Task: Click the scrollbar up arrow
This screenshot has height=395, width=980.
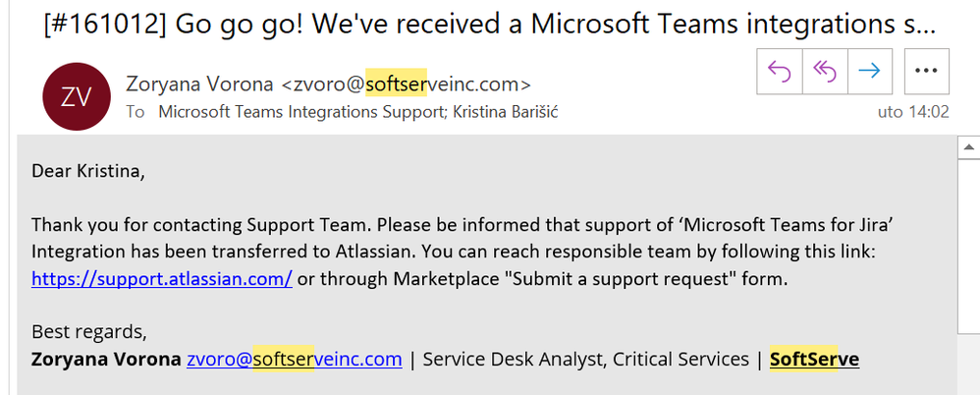Action: click(969, 147)
